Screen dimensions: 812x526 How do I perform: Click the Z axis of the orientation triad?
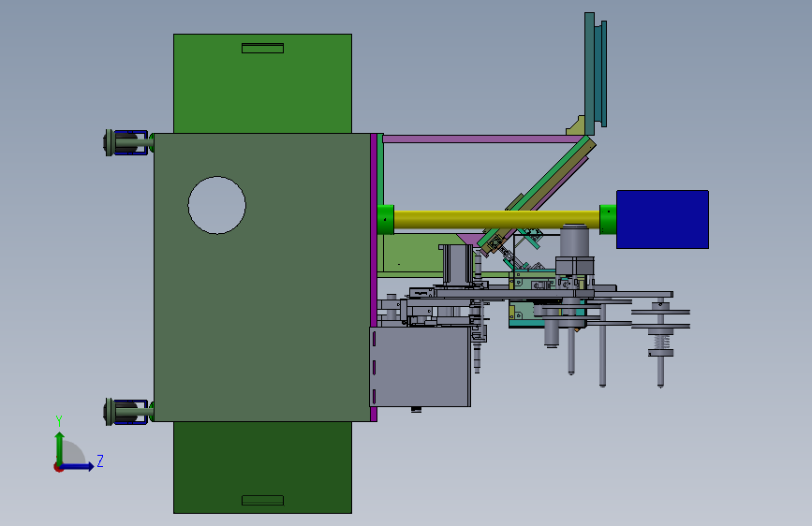coord(78,466)
